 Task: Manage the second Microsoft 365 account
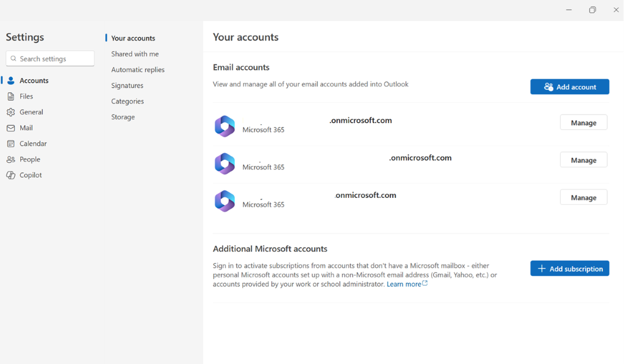[x=584, y=160]
